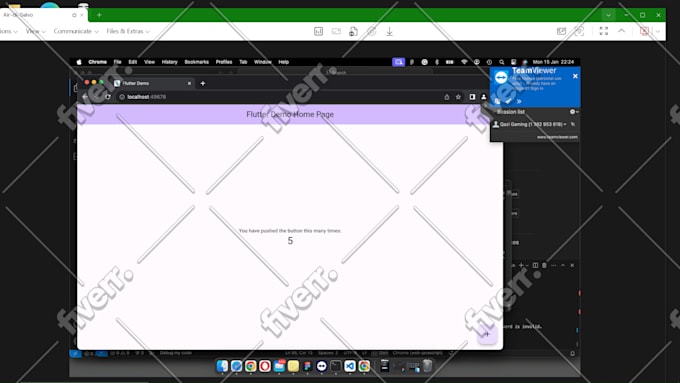Click the purple screen sharing menu bar icon
Image resolution: width=680 pixels, height=383 pixels.
pos(399,62)
